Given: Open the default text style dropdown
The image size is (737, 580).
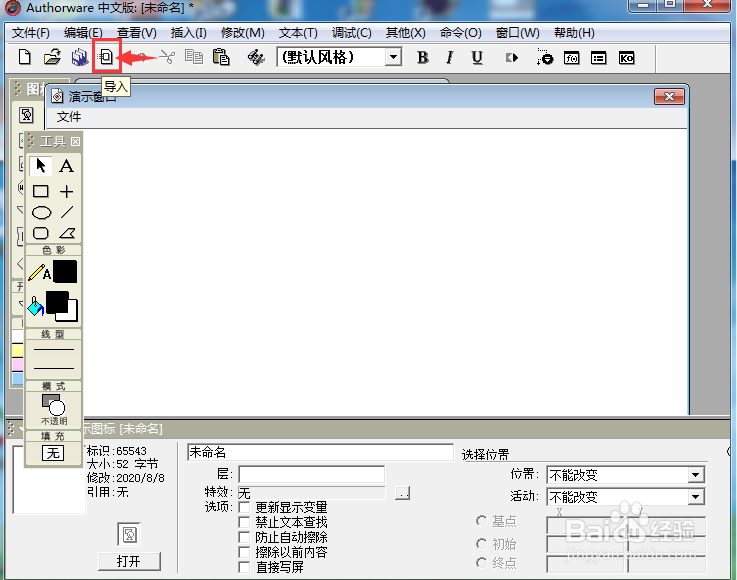Looking at the screenshot, I should click(x=393, y=57).
